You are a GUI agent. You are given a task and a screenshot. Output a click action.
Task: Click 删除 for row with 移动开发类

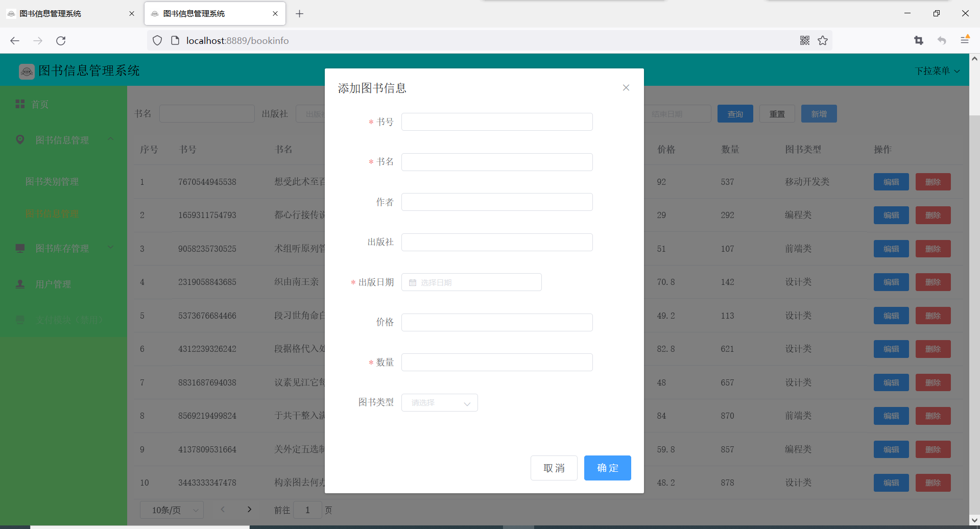tap(933, 182)
